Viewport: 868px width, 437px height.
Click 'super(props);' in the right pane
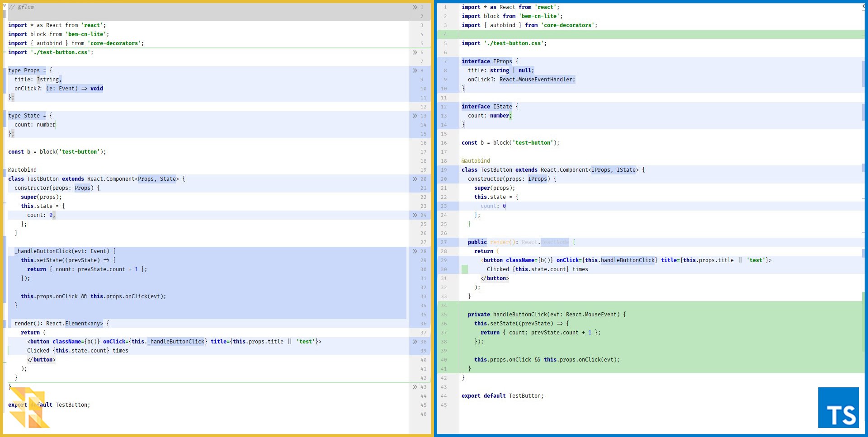(495, 188)
